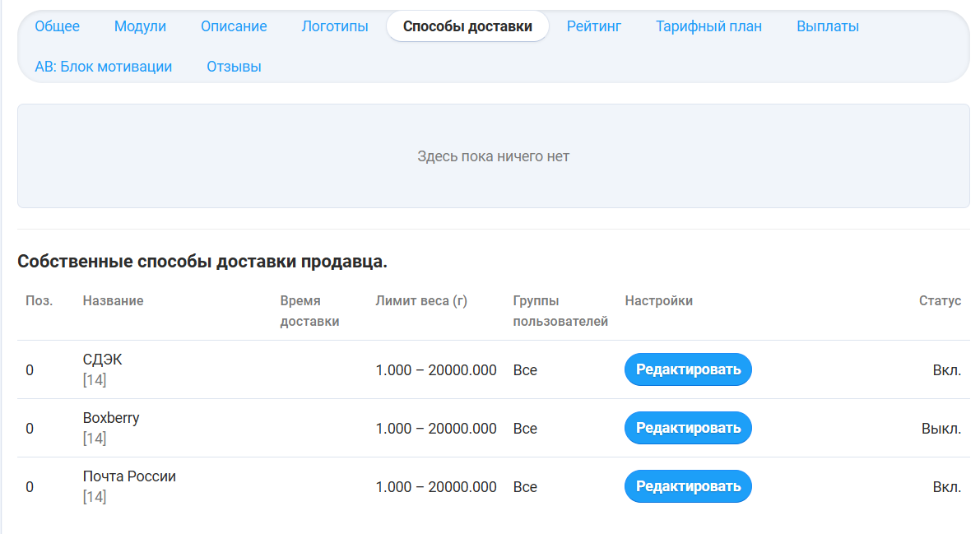Switch to the Отзывы tab
The image size is (980, 534).
point(234,67)
